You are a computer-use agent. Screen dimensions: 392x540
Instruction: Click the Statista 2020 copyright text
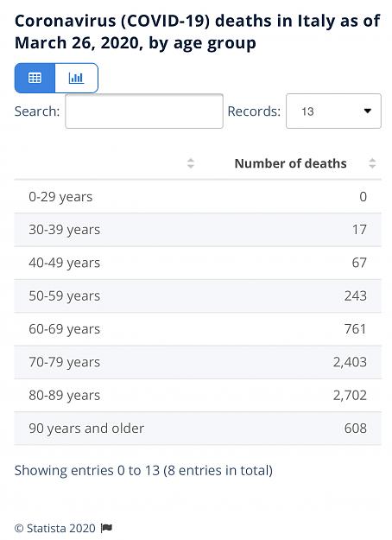[x=55, y=528]
